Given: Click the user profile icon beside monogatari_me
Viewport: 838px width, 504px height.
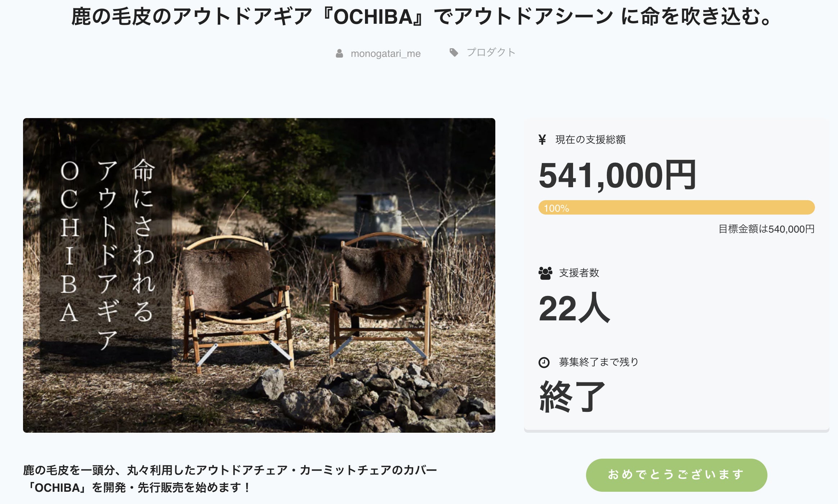Looking at the screenshot, I should [339, 54].
